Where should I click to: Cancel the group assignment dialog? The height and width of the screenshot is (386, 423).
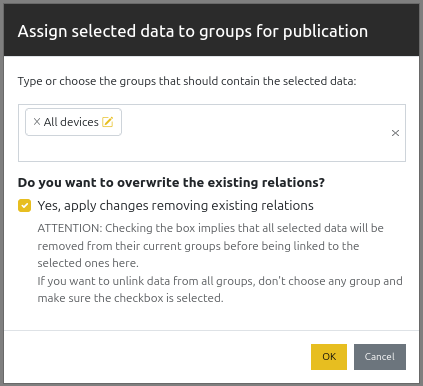click(x=380, y=357)
